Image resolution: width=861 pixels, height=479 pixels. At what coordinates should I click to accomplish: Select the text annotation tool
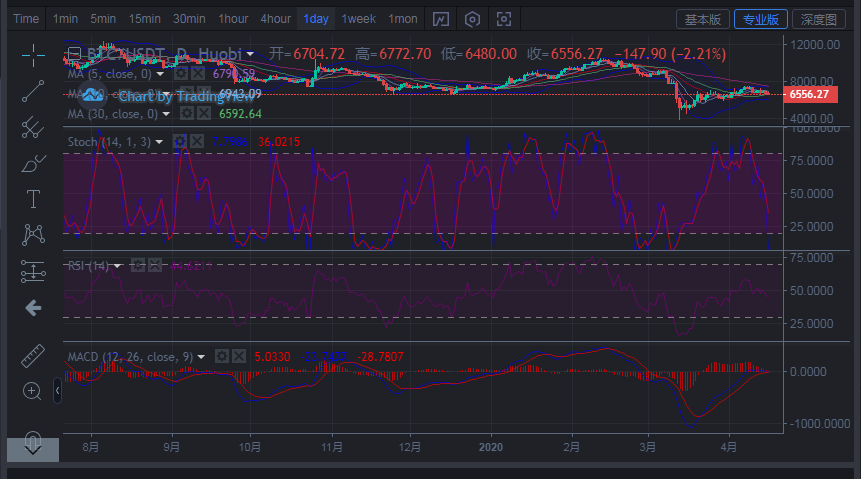pos(33,199)
